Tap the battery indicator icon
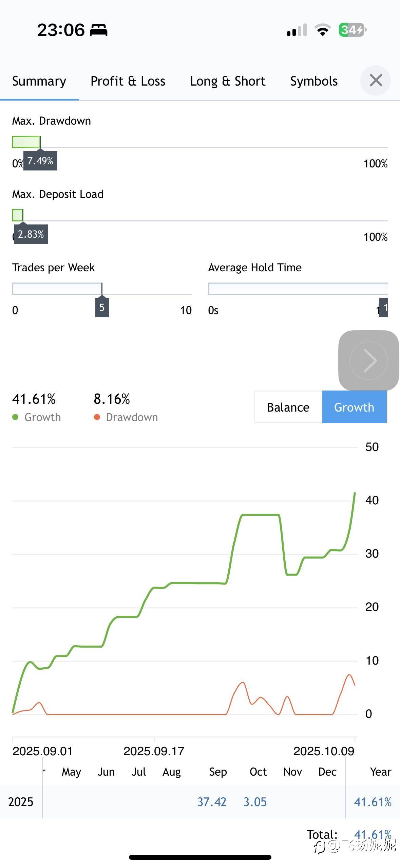 coord(352,30)
